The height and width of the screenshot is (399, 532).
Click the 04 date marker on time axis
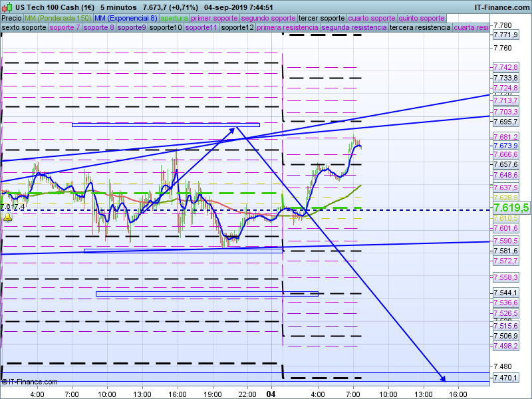271,394
